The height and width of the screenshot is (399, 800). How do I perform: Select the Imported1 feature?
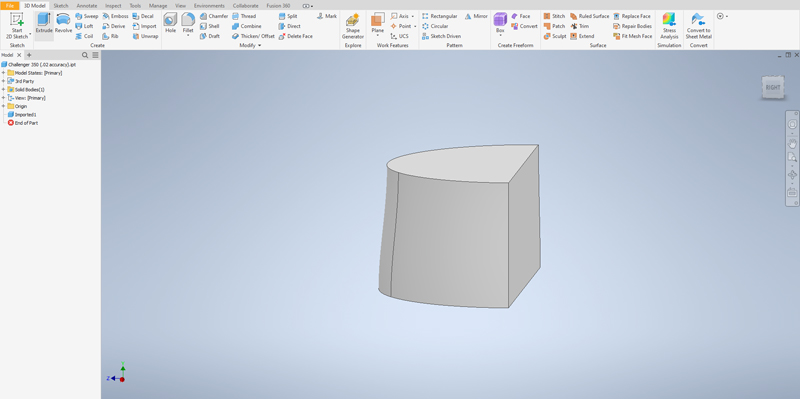click(x=21, y=115)
